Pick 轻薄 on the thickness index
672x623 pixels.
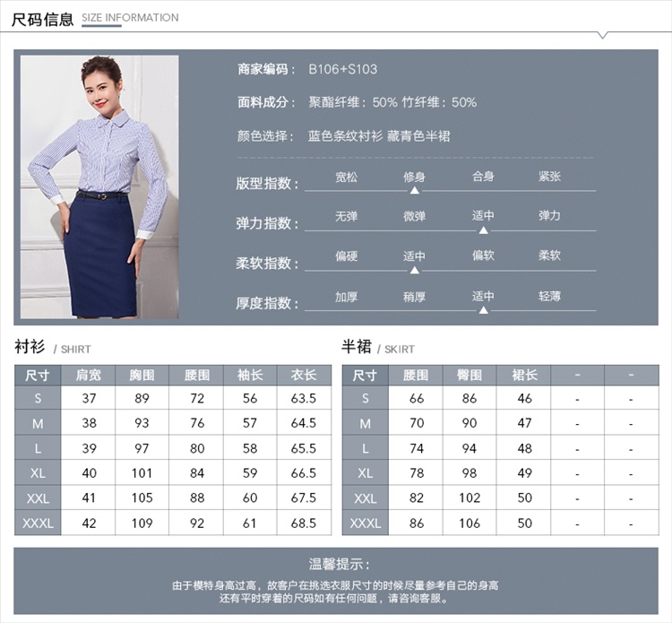[x=549, y=296]
